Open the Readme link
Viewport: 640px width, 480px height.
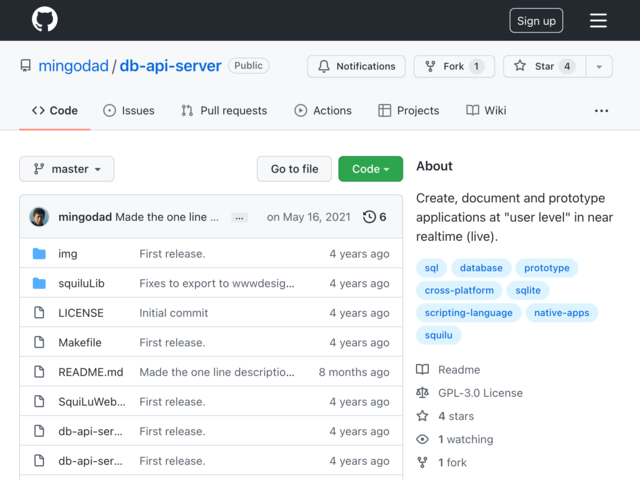(x=459, y=370)
